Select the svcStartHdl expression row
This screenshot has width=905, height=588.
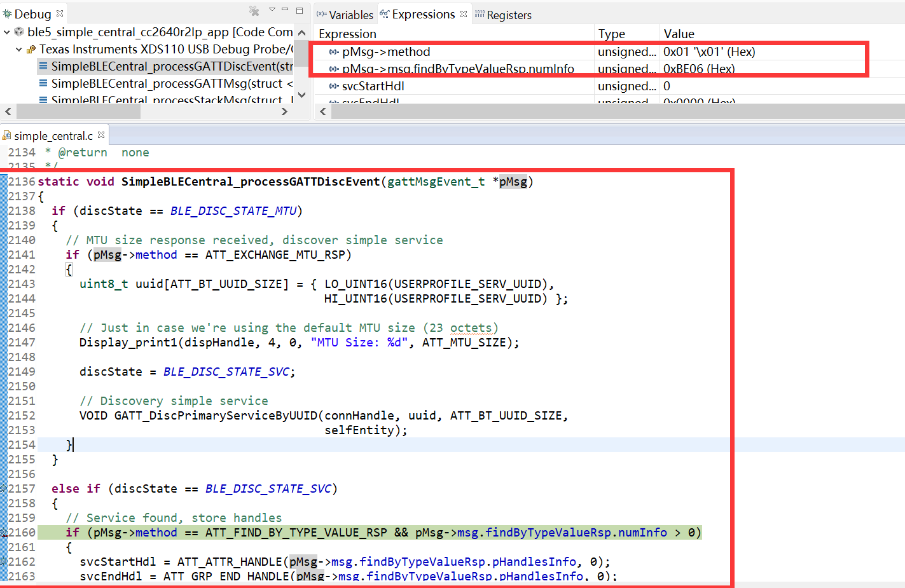pyautogui.click(x=609, y=86)
